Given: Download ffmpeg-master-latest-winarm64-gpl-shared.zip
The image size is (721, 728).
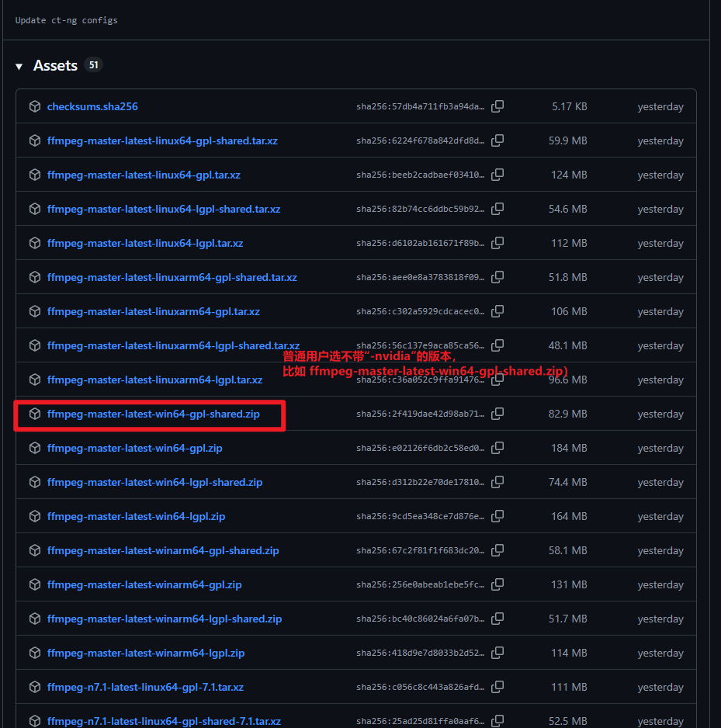Looking at the screenshot, I should tap(163, 550).
